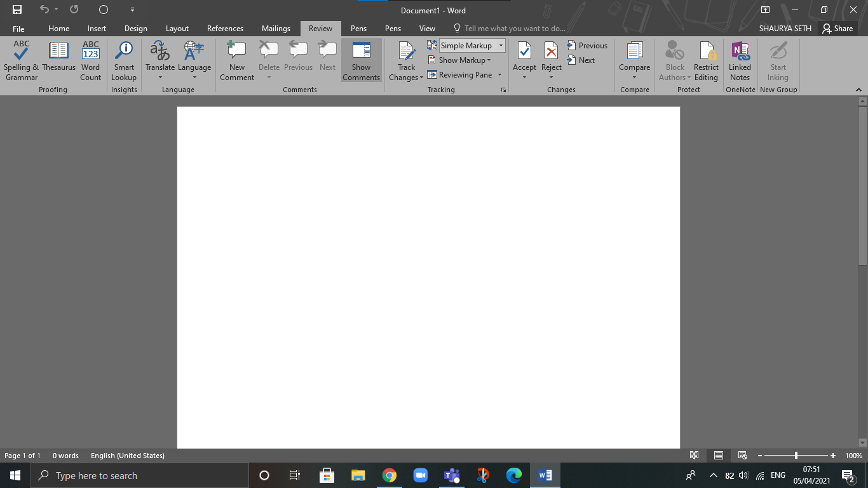868x488 pixels.
Task: Toggle the Show Comments button
Action: tap(362, 61)
